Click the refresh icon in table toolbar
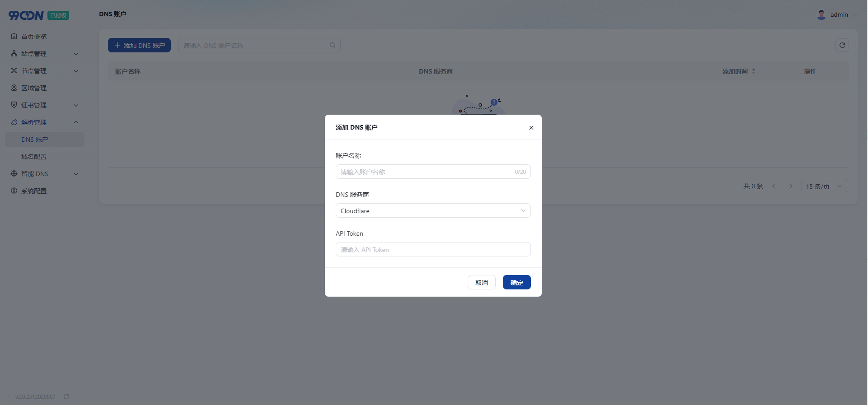Viewport: 868px width, 405px height. [842, 45]
